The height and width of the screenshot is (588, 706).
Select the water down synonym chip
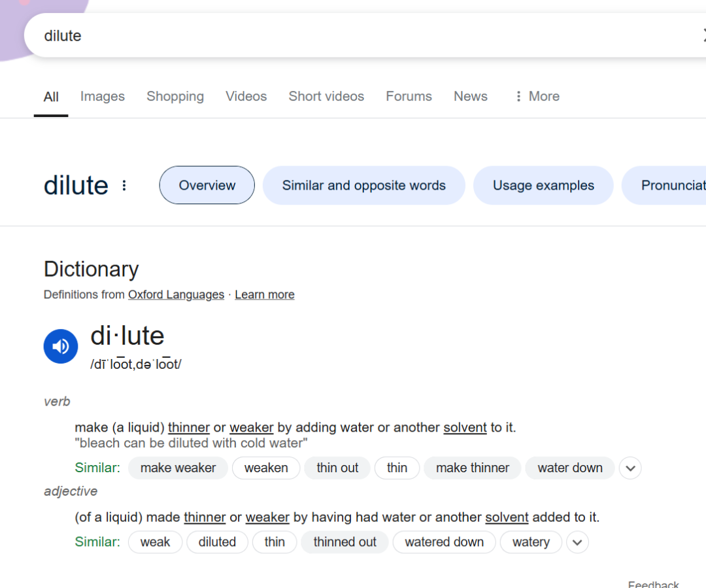[570, 468]
